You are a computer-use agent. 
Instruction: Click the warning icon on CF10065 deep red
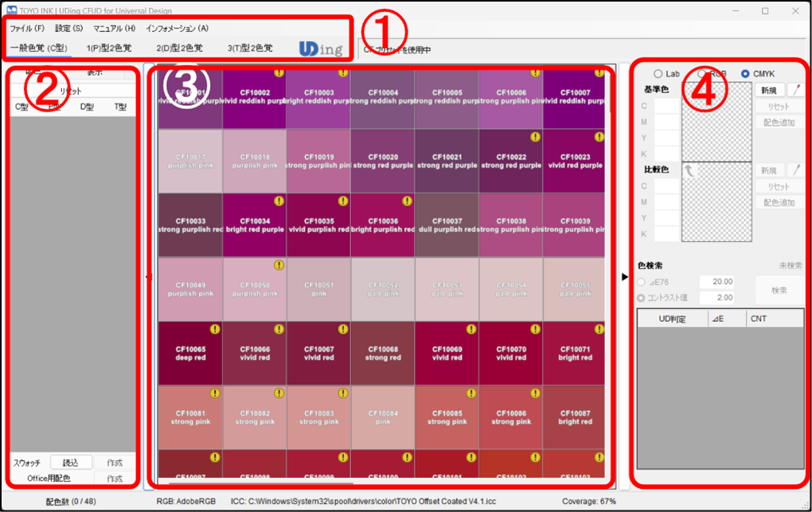[215, 329]
